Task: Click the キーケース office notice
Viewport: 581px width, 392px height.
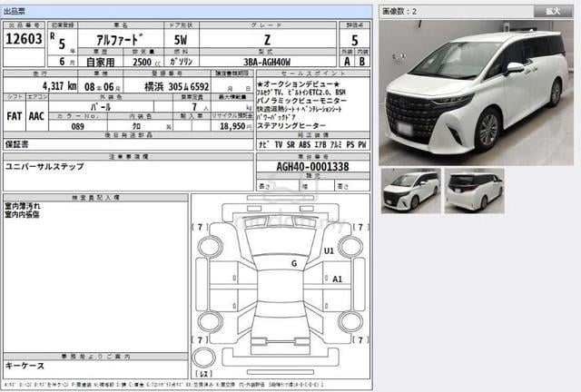Action: click(25, 366)
